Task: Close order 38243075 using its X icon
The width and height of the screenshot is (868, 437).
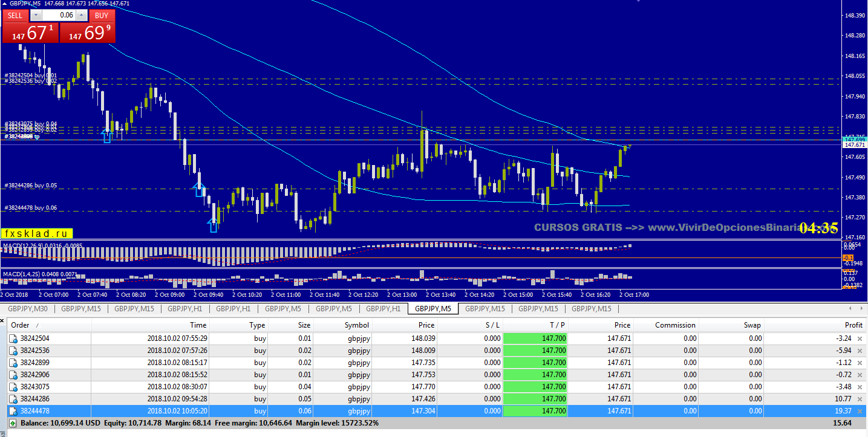Action: (x=860, y=387)
